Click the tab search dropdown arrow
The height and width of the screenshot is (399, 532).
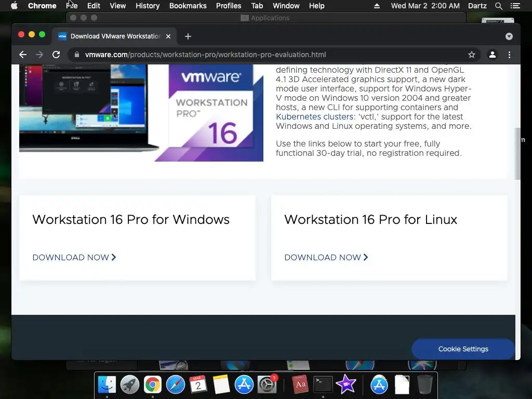509,36
